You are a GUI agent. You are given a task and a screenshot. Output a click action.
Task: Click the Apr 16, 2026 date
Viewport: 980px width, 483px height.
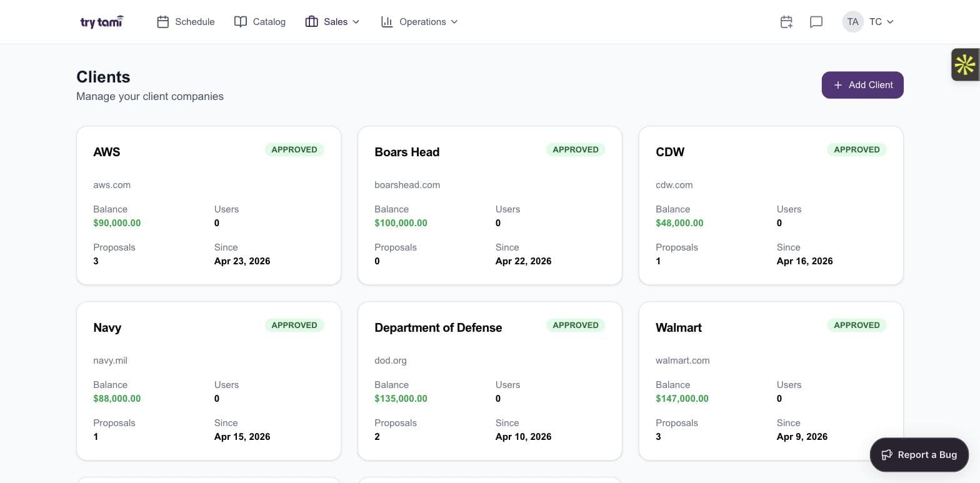pos(805,261)
